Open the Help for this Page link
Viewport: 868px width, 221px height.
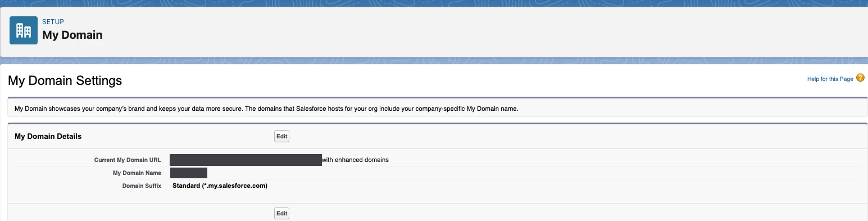pos(830,79)
